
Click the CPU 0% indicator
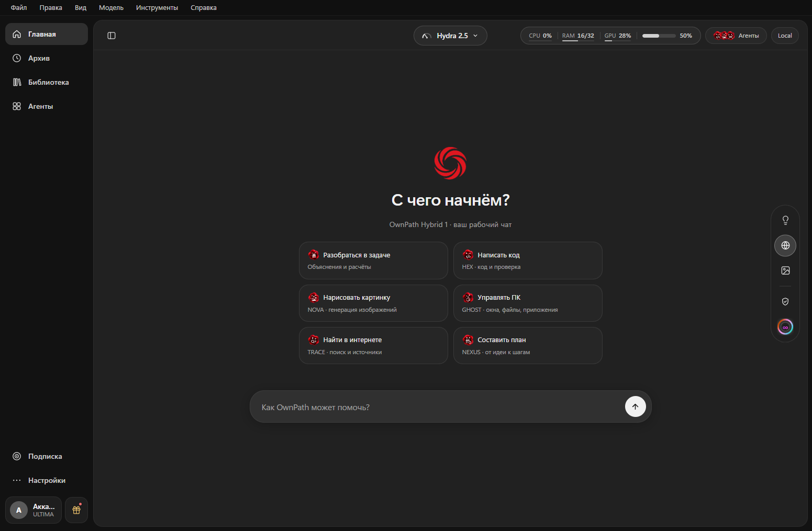coord(540,36)
